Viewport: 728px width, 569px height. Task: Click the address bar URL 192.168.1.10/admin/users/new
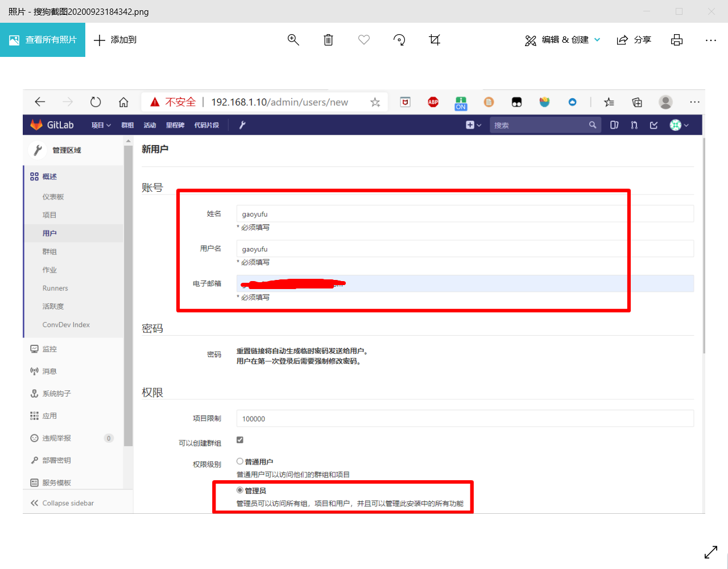click(280, 102)
